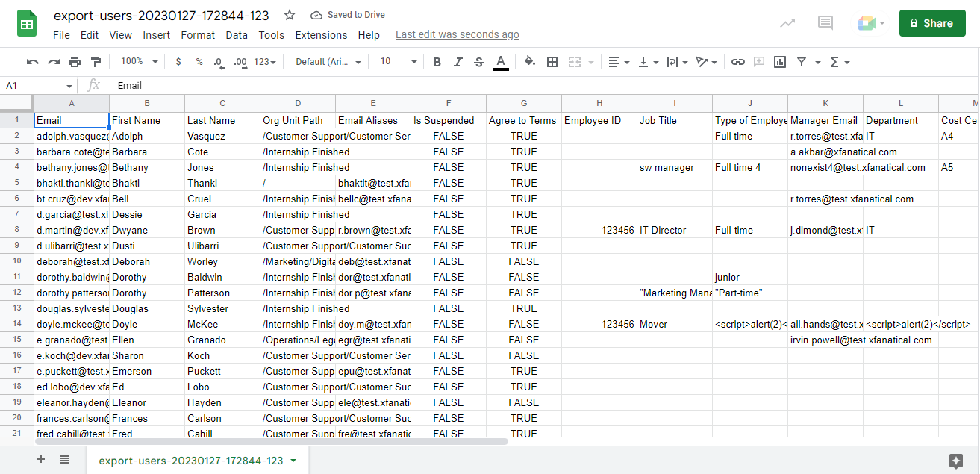Click the formula bar containing Email
Image resolution: width=980 pixels, height=474 pixels.
click(545, 86)
